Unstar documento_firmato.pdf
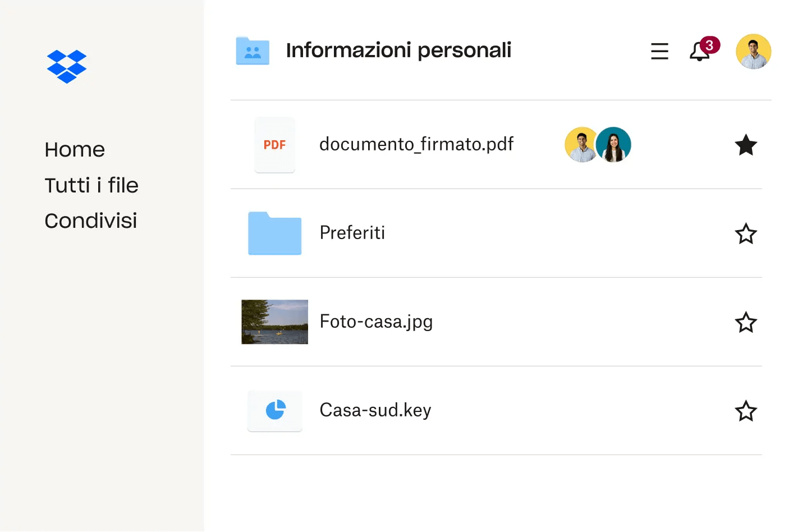The height and width of the screenshot is (532, 798). click(746, 145)
